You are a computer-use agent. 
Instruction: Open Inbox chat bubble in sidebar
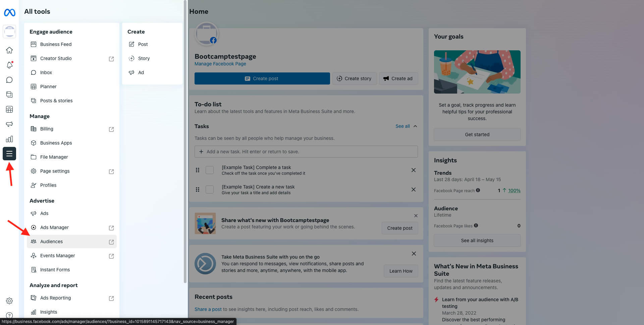9,80
